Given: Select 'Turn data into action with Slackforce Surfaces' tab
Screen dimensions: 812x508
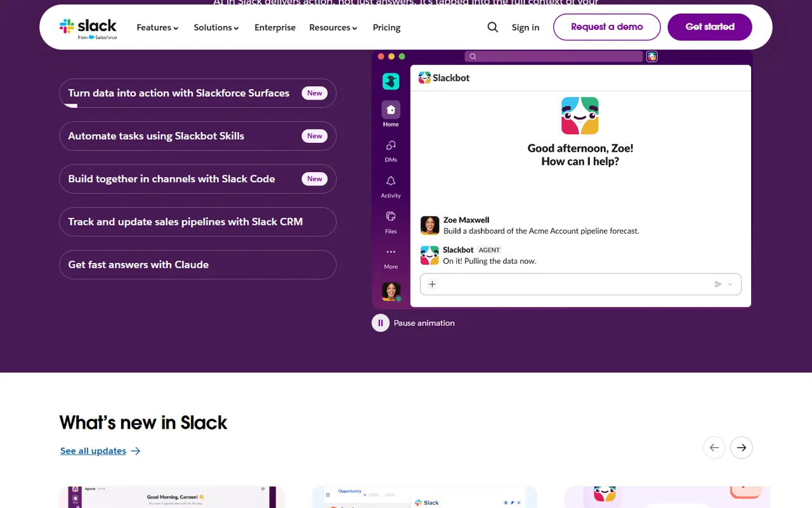Looking at the screenshot, I should (198, 93).
